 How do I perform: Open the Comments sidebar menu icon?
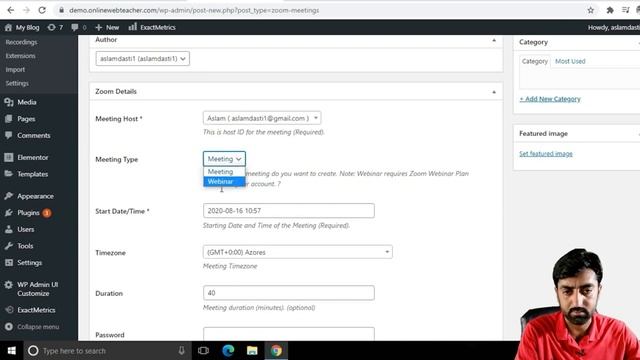point(9,135)
